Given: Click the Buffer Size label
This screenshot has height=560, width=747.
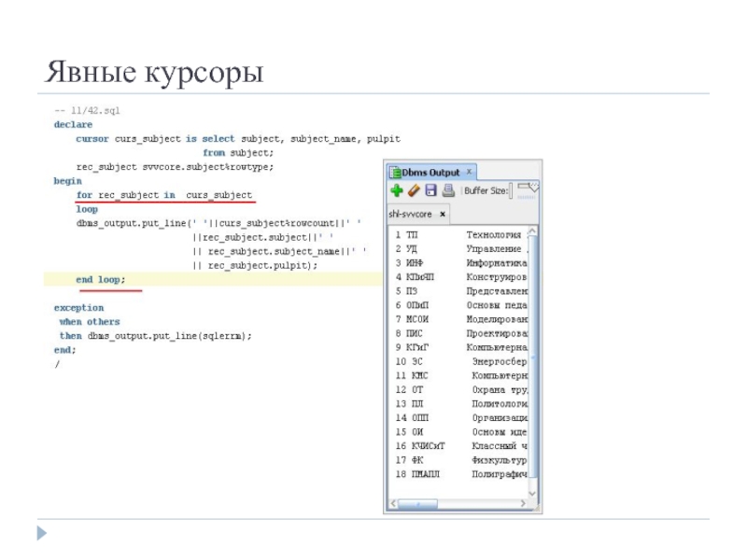Looking at the screenshot, I should (486, 190).
